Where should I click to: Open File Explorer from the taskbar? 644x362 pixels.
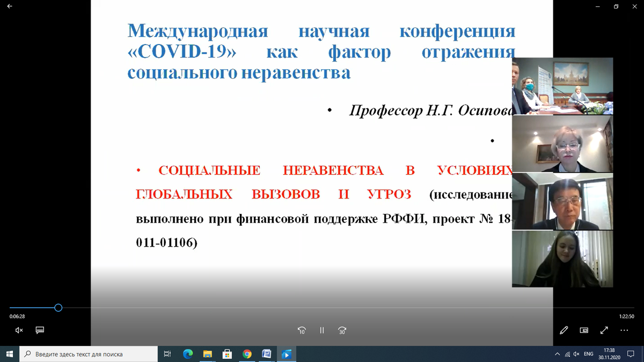[x=207, y=354]
